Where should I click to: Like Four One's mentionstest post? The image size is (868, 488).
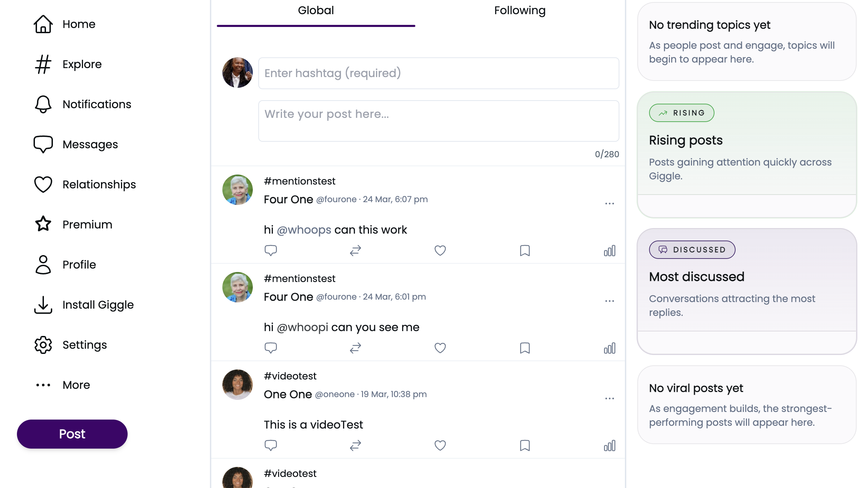[x=440, y=250]
